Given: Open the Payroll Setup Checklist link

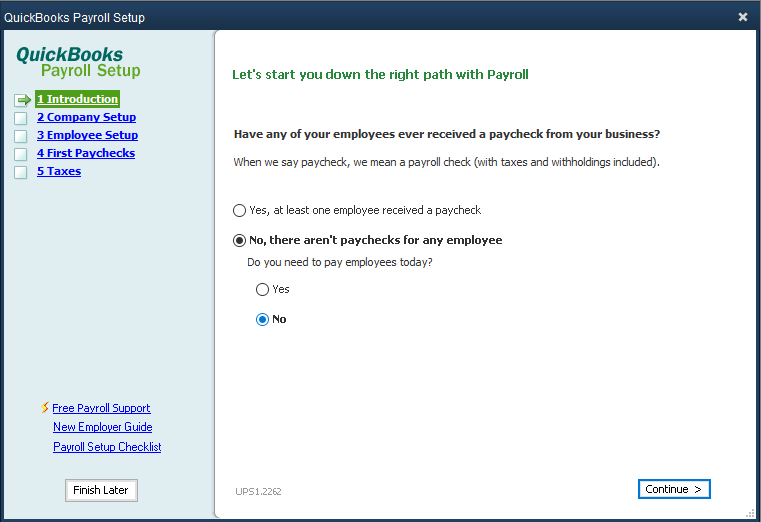Looking at the screenshot, I should click(107, 447).
